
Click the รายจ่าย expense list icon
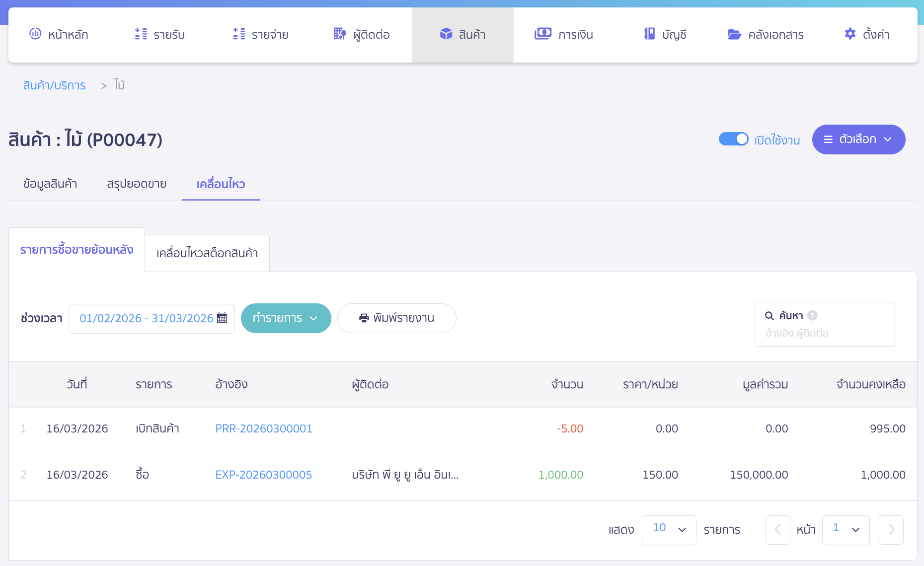coord(239,34)
